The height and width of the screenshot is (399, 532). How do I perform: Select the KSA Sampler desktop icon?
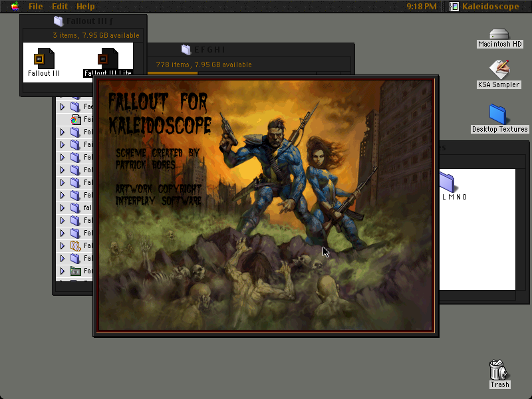[x=499, y=70]
